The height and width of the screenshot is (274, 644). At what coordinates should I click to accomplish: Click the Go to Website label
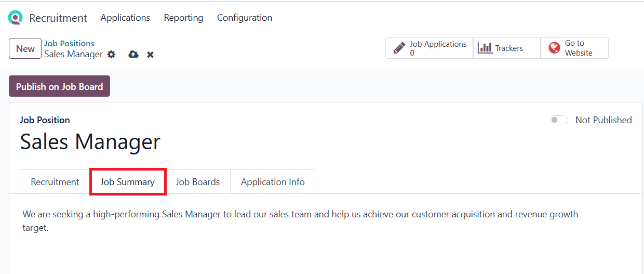point(579,48)
